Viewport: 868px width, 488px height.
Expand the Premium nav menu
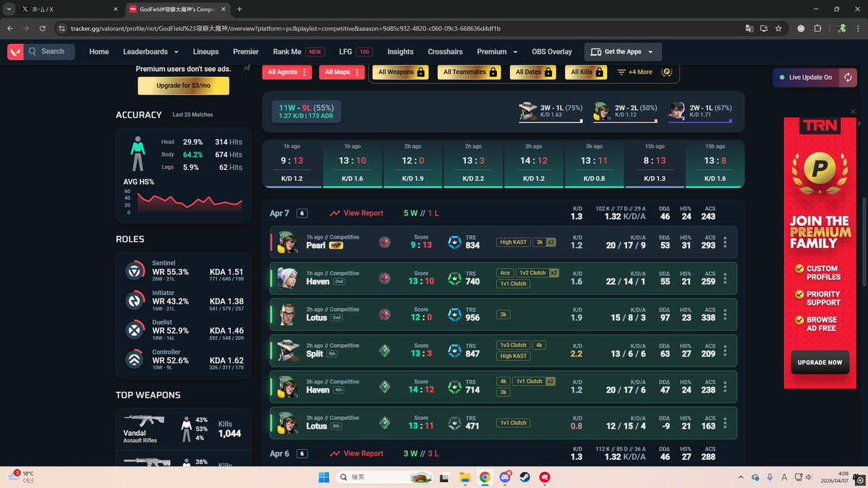click(497, 51)
